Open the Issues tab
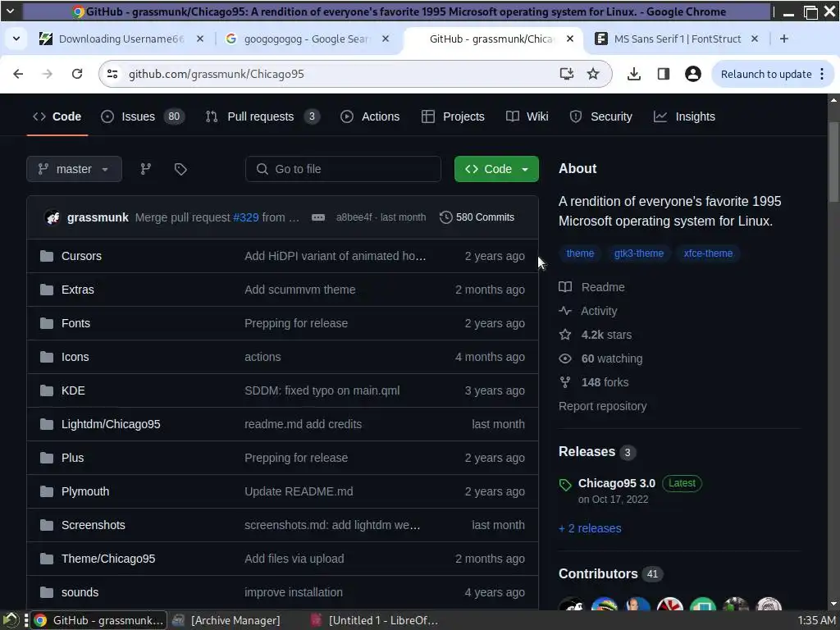The height and width of the screenshot is (630, 840). [143, 116]
